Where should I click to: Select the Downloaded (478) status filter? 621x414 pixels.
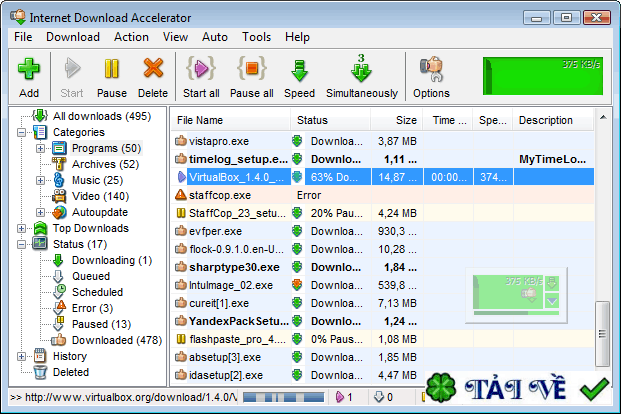coord(117,340)
